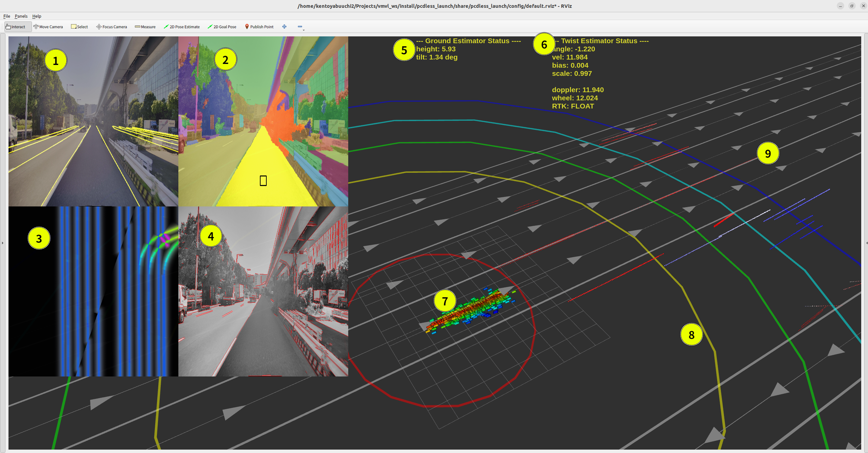Screen dimensions: 868x453
Task: Open the Panels menu
Action: (21, 16)
